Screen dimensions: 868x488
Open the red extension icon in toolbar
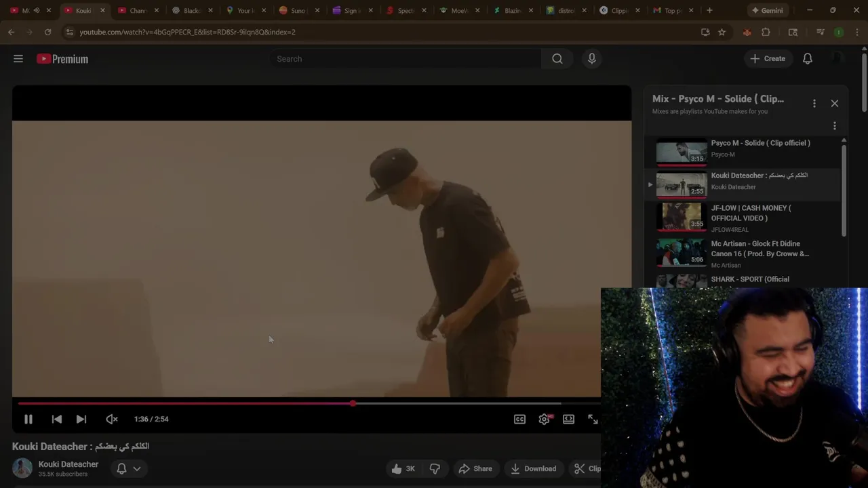click(747, 32)
